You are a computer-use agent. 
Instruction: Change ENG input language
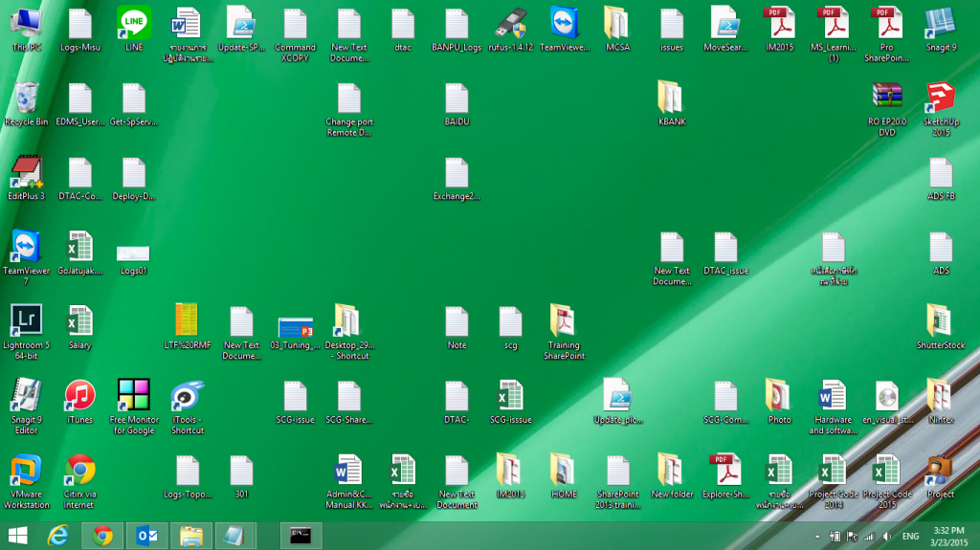(x=911, y=537)
